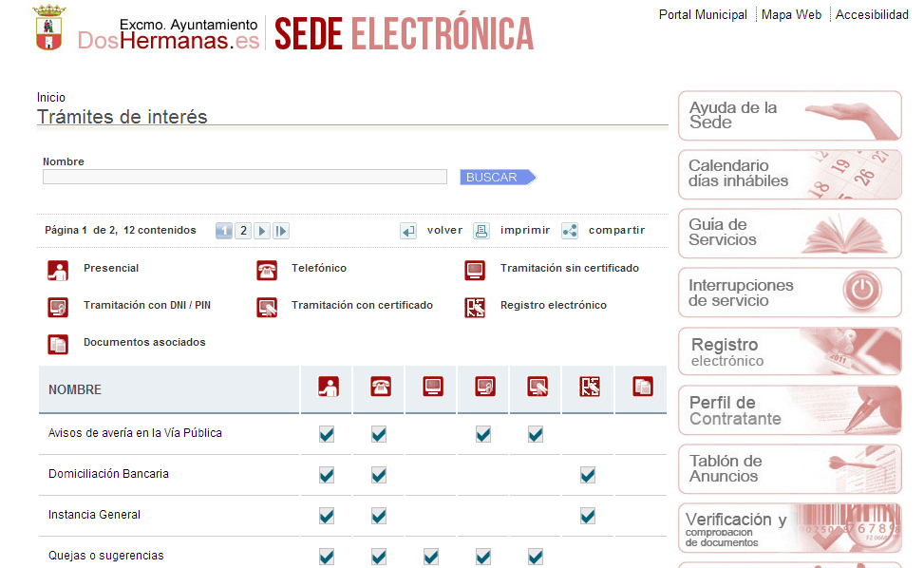Click the compartir share icon
This screenshot has width=924, height=568.
point(570,231)
